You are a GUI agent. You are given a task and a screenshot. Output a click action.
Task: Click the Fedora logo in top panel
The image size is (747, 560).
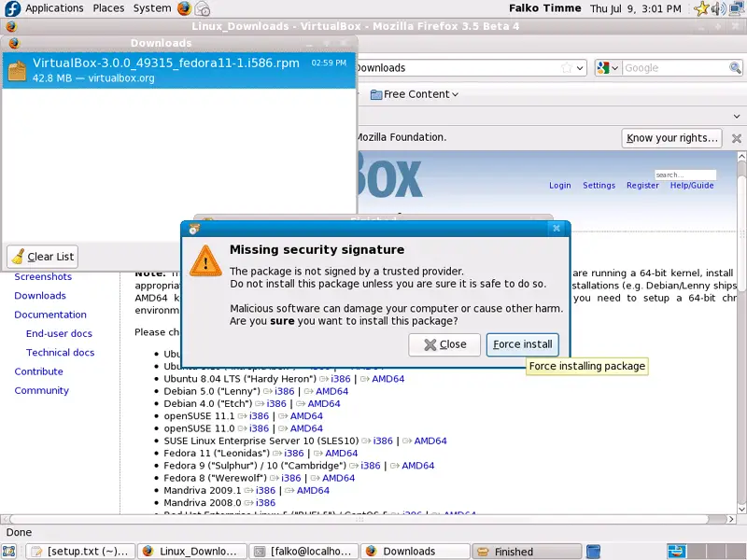tap(12, 8)
